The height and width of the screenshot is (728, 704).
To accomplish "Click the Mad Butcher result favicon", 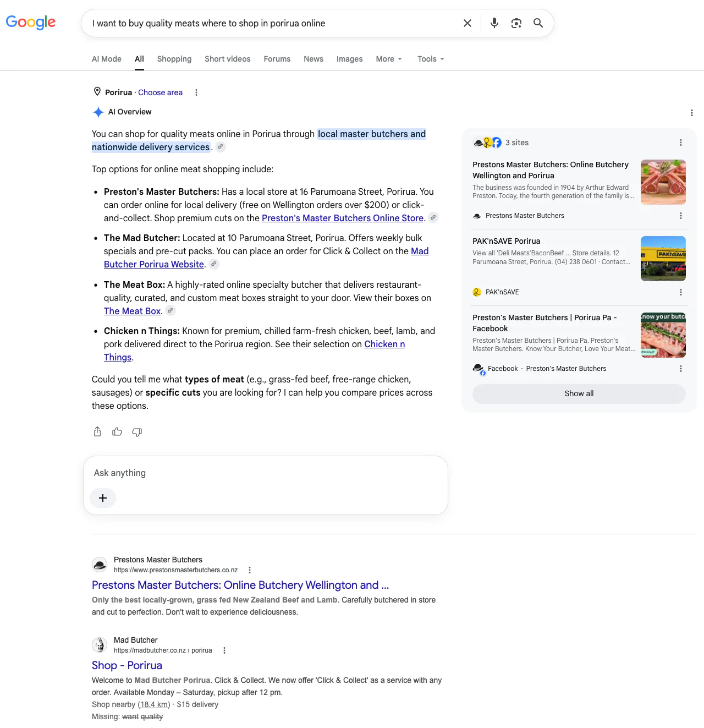I will 100,645.
